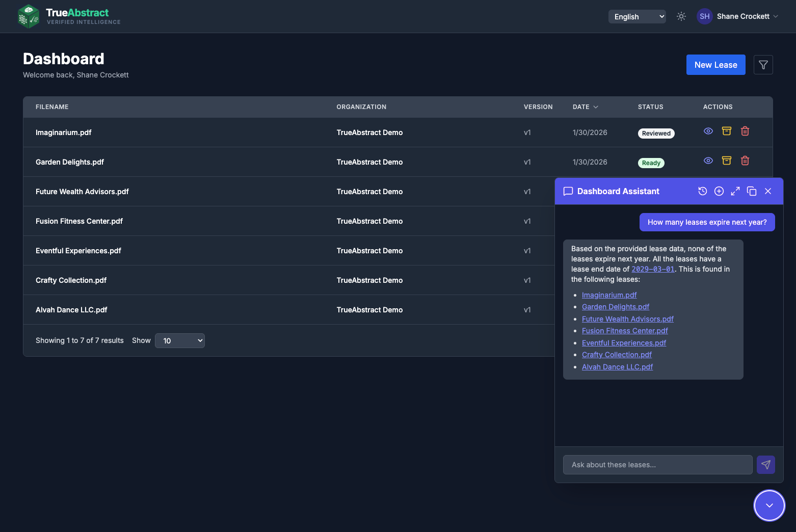The image size is (796, 532).
Task: Preview Imaginarium.pdf with the eye icon
Action: [x=708, y=131]
